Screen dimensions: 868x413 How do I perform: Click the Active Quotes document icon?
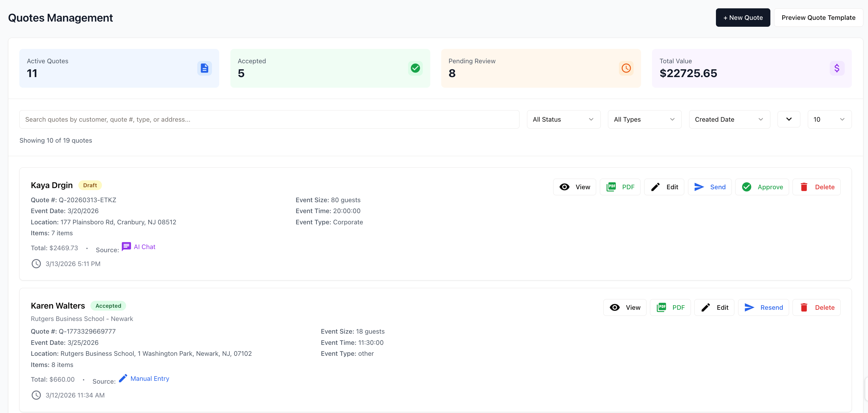coord(204,68)
